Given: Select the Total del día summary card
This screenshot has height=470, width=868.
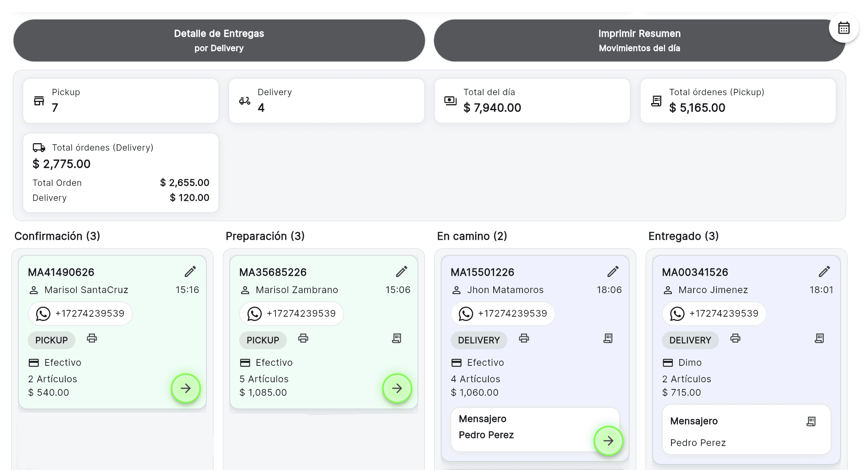Looking at the screenshot, I should (x=532, y=100).
